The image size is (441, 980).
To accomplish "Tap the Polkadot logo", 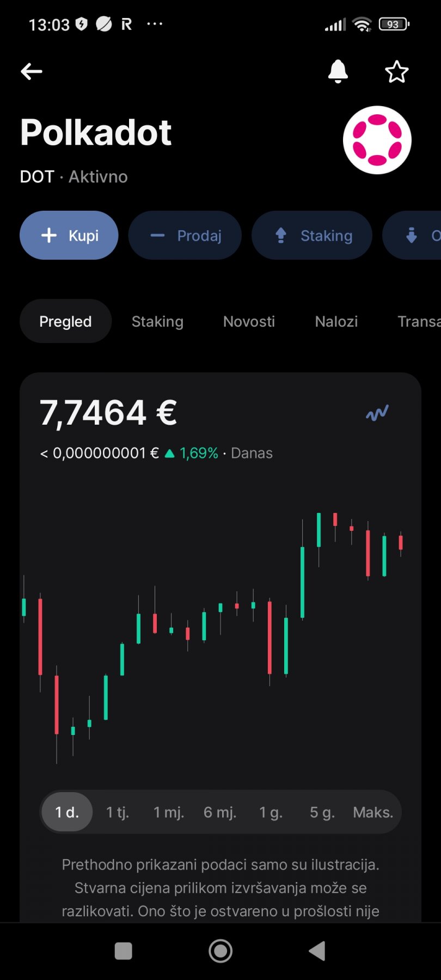I will [377, 140].
